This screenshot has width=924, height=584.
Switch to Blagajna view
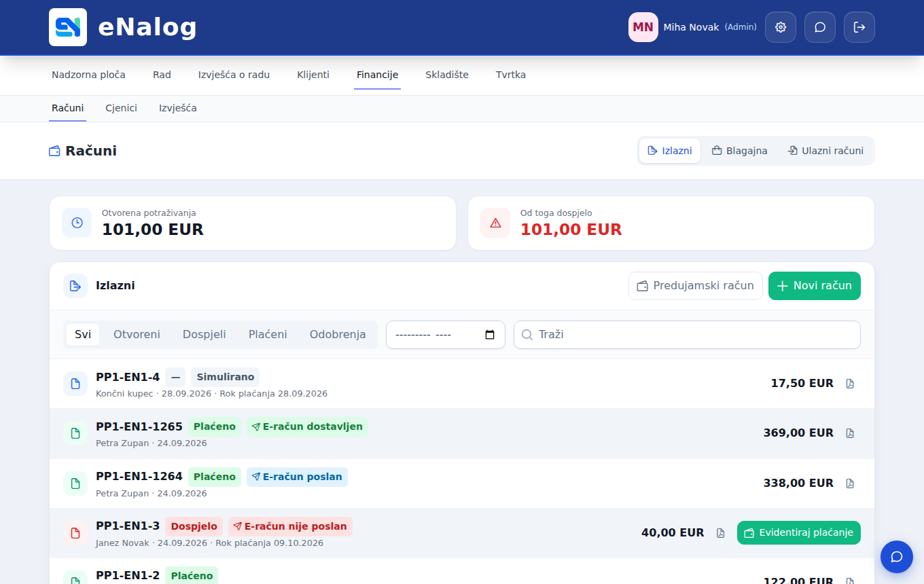coord(739,151)
